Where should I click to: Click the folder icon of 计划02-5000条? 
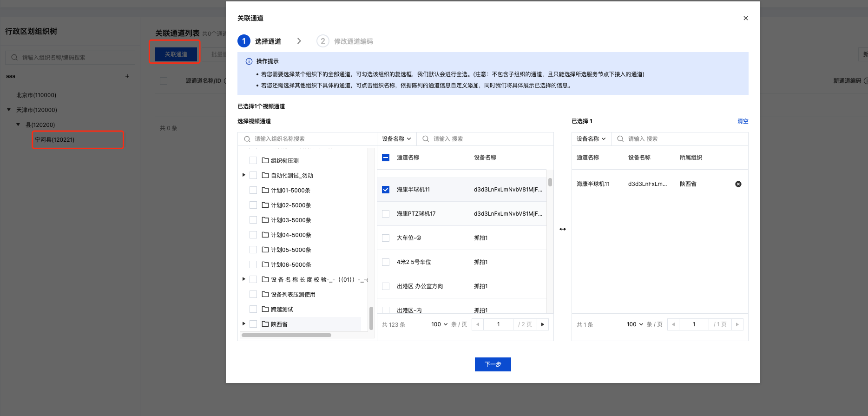click(x=265, y=205)
